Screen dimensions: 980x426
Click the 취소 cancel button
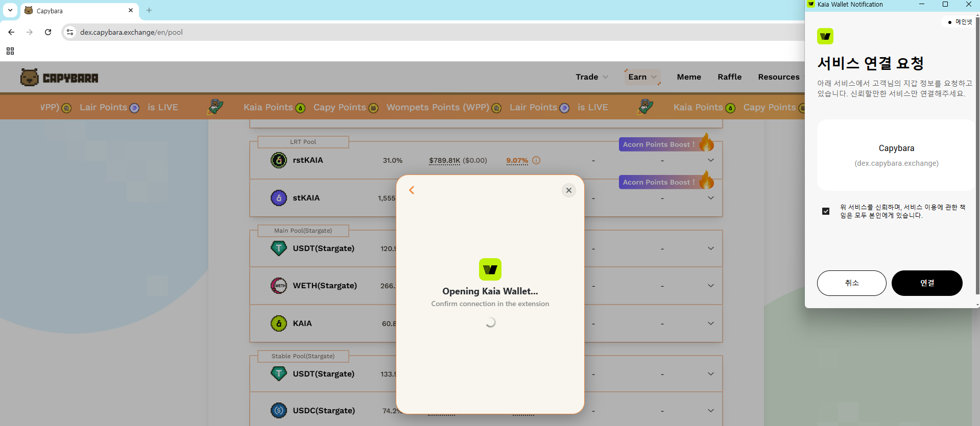(852, 283)
